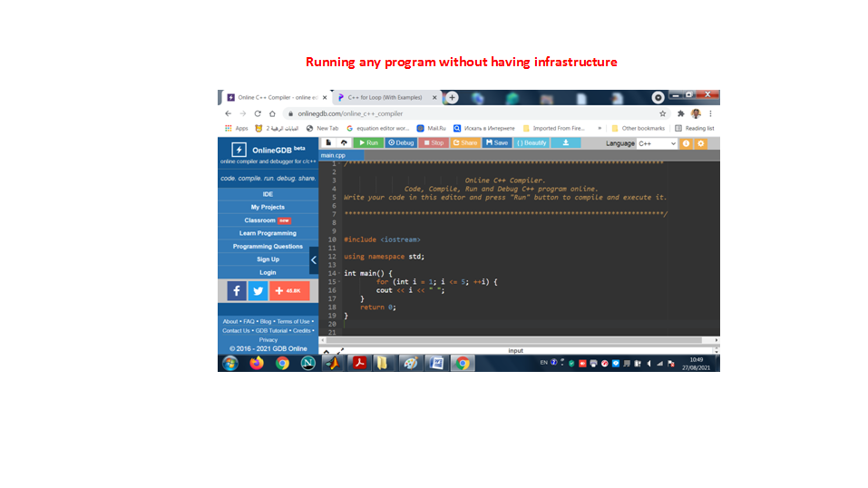Image resolution: width=868 pixels, height=488 pixels.
Task: Open the About footer link
Action: 229,321
